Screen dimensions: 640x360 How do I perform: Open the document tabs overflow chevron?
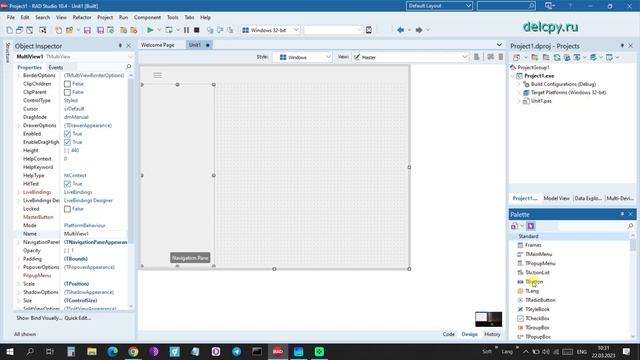pyautogui.click(x=499, y=44)
